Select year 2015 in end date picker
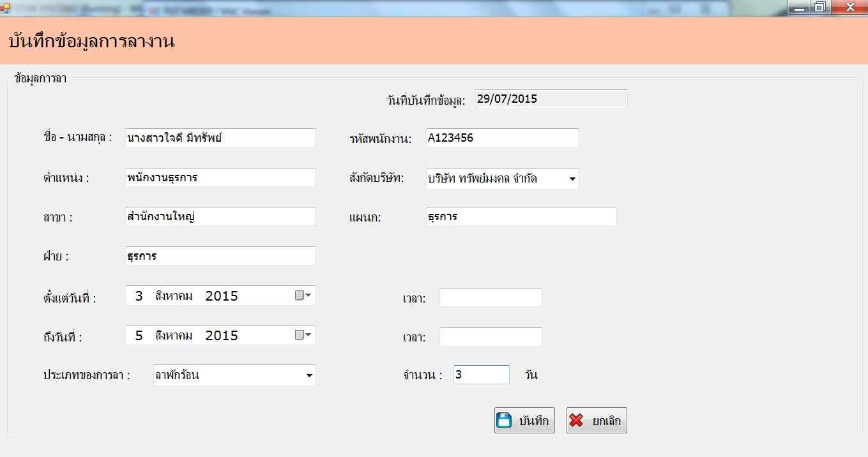 coord(222,336)
